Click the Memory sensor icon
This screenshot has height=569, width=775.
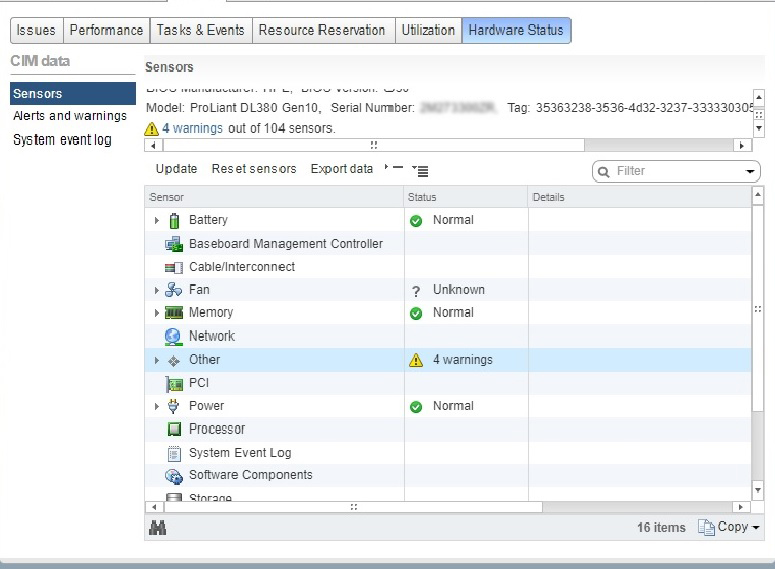point(174,313)
